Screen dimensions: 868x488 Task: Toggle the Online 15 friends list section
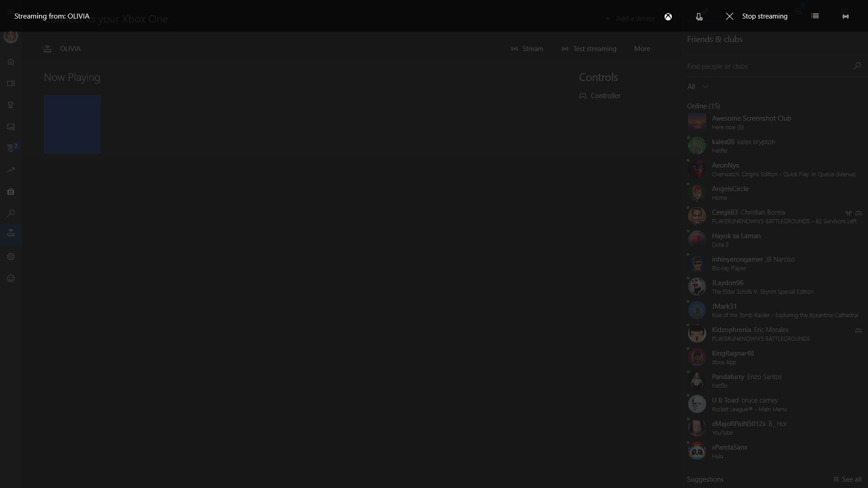click(703, 105)
